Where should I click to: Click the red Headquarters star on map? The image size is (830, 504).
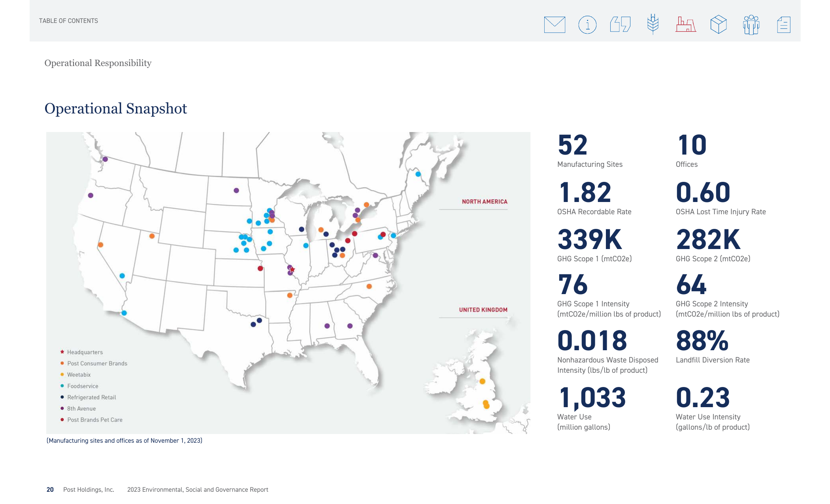(292, 269)
